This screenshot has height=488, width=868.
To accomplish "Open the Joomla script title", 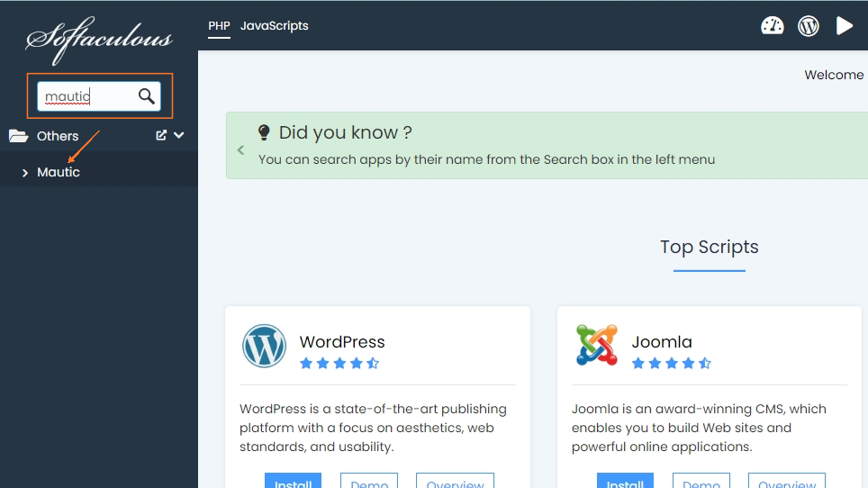I will click(662, 342).
